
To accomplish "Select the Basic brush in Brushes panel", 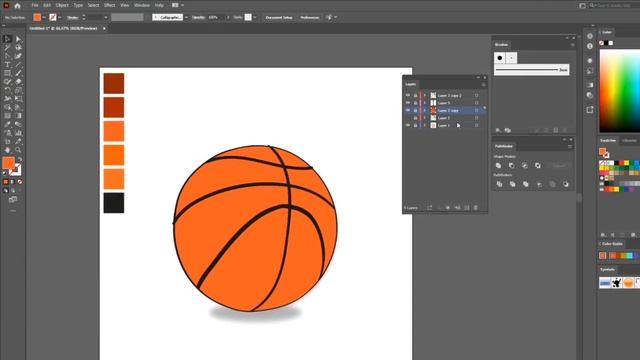I will pyautogui.click(x=531, y=70).
